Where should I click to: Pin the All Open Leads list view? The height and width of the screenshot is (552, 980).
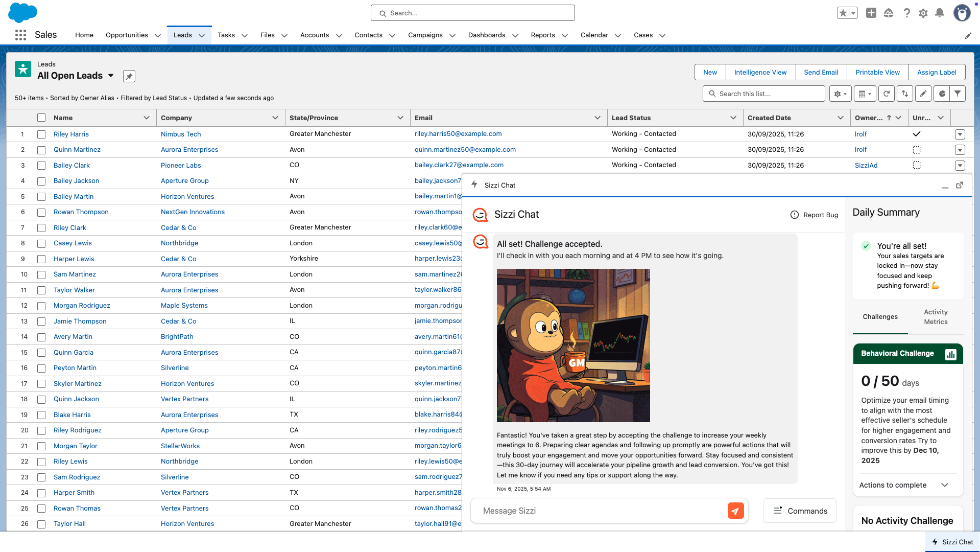coord(129,76)
